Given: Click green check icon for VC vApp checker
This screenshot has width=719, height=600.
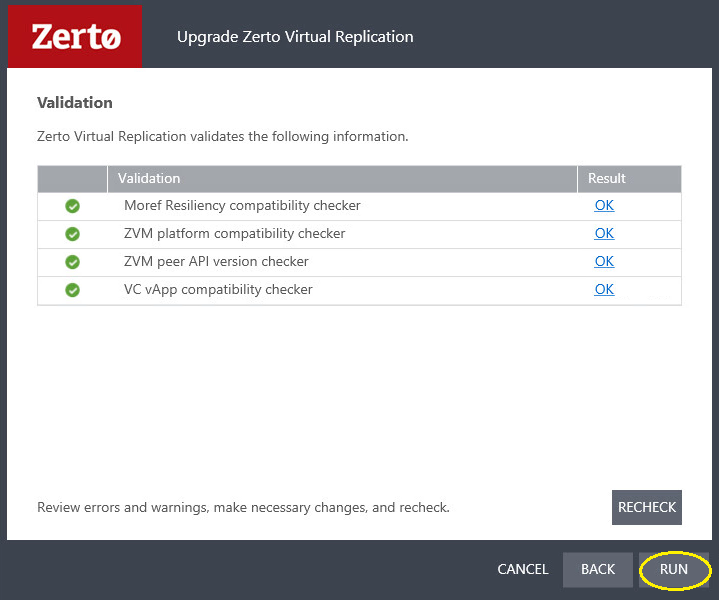Looking at the screenshot, I should 72,290.
